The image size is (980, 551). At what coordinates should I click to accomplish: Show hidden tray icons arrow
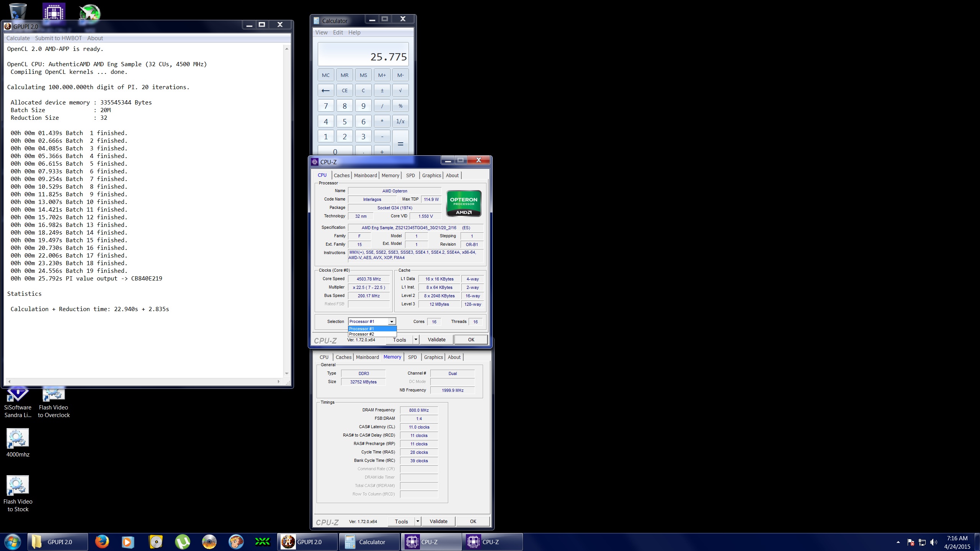pos(898,542)
